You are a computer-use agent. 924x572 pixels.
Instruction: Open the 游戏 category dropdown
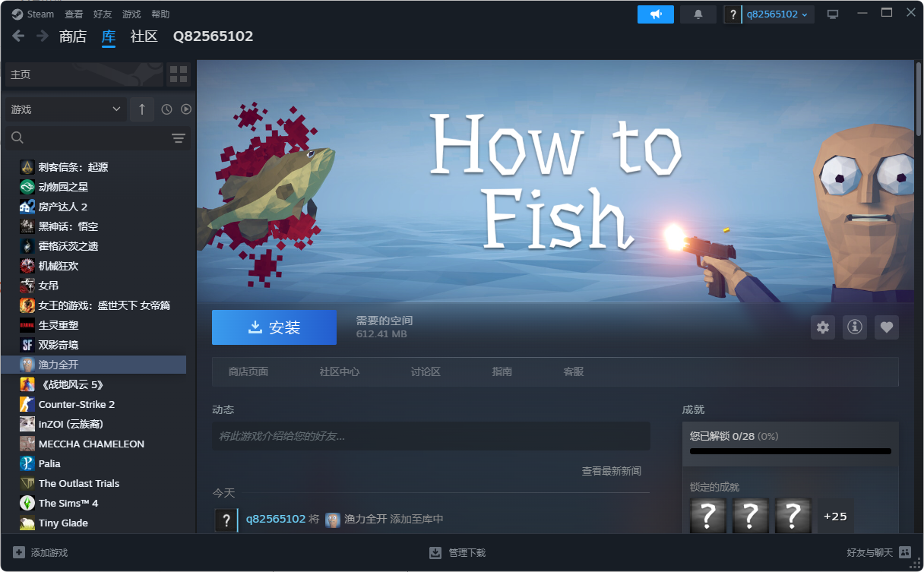[65, 109]
